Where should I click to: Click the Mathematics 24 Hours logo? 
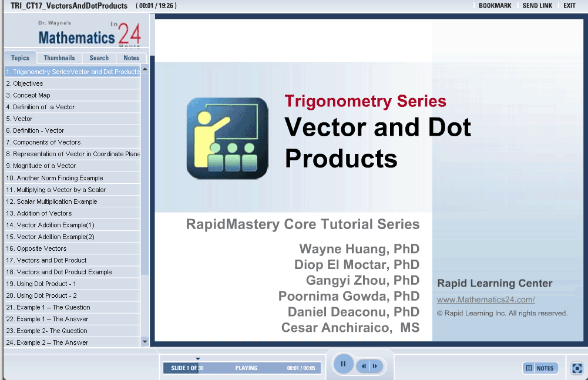click(89, 33)
